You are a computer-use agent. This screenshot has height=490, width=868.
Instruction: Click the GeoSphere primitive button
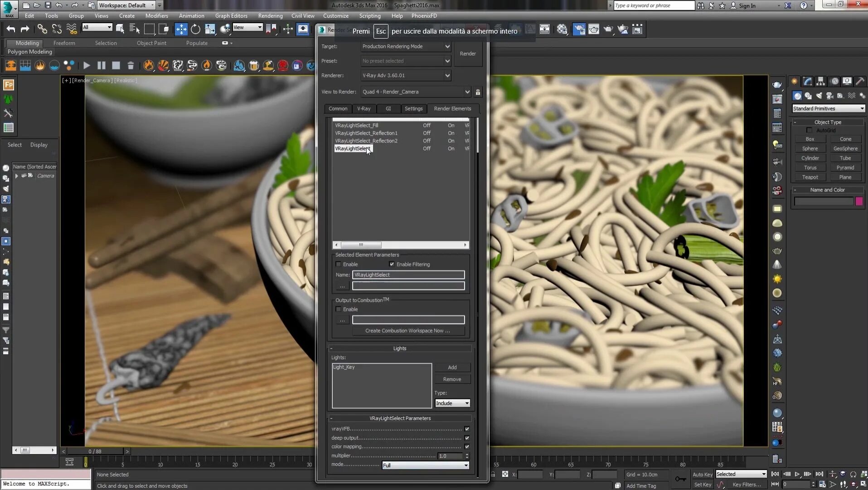[845, 148]
